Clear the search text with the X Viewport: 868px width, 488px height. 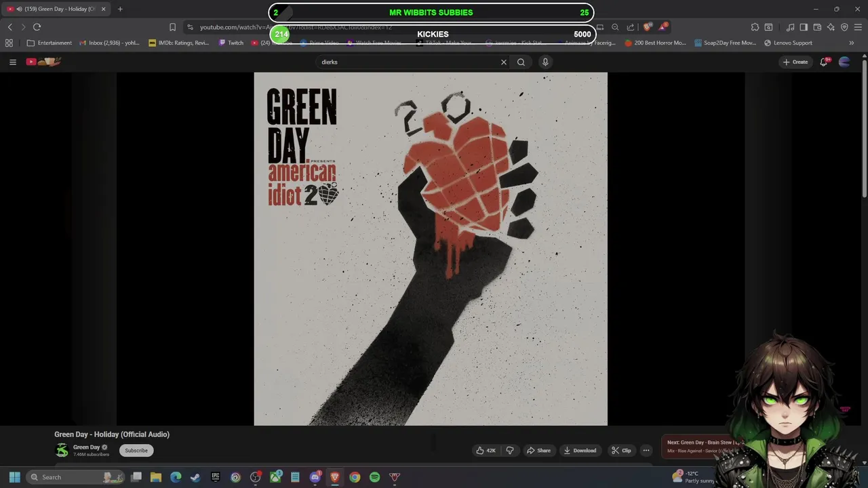point(504,62)
